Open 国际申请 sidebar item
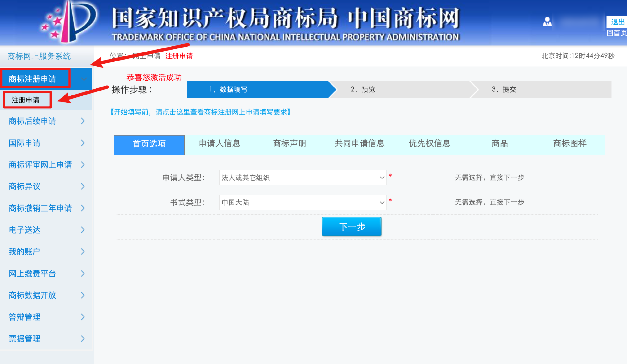Screen dimensions: 627x364 pos(24,143)
